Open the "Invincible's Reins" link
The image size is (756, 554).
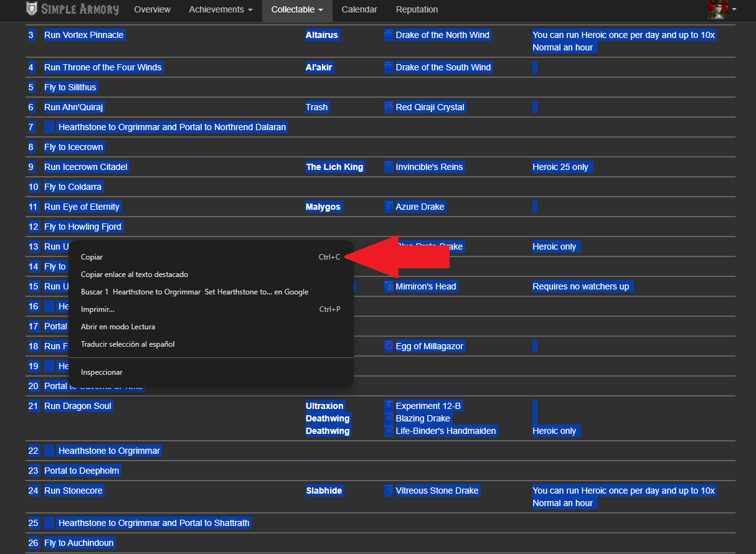click(430, 167)
